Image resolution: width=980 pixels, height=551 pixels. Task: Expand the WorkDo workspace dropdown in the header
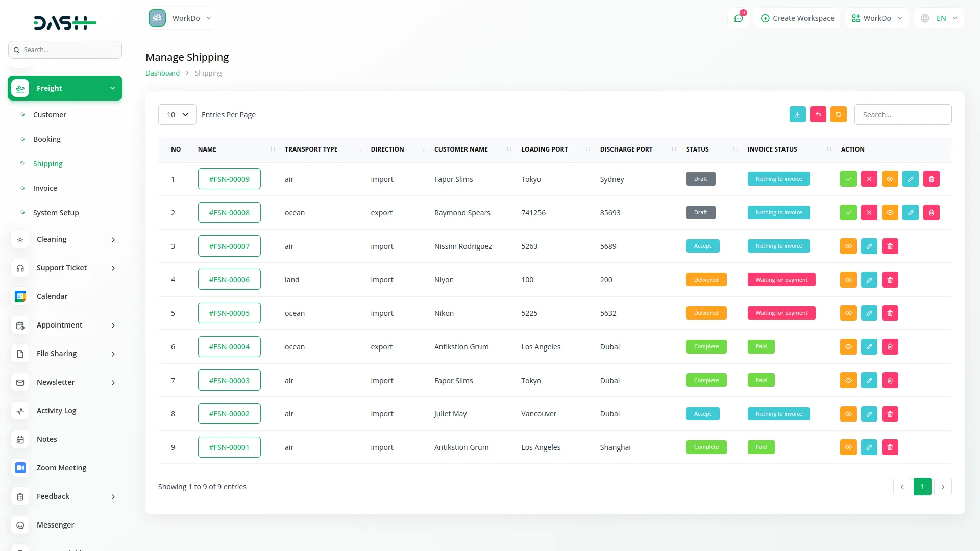tap(876, 18)
